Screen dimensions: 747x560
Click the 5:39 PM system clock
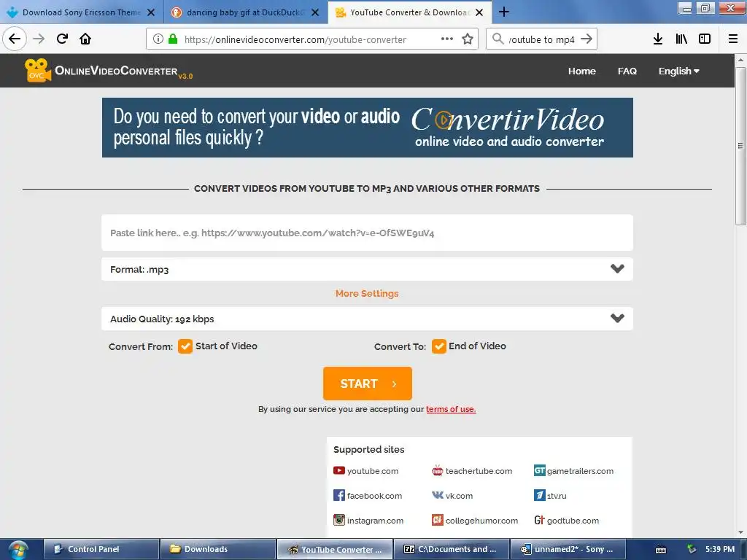tap(720, 549)
